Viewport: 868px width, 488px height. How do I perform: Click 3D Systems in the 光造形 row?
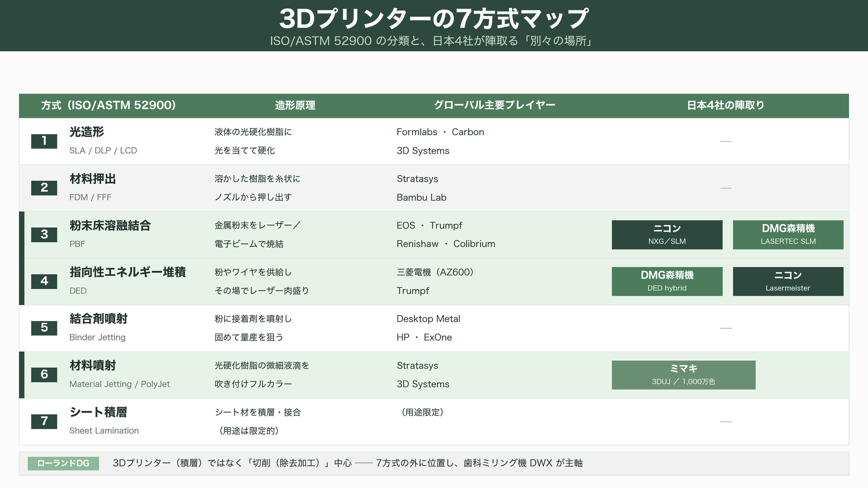coord(423,150)
